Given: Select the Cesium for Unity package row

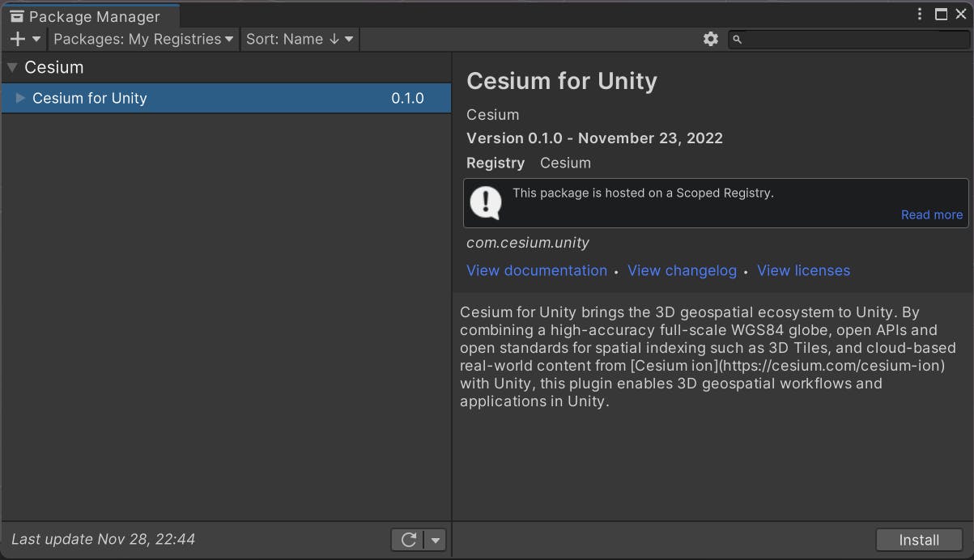Looking at the screenshot, I should click(x=227, y=98).
